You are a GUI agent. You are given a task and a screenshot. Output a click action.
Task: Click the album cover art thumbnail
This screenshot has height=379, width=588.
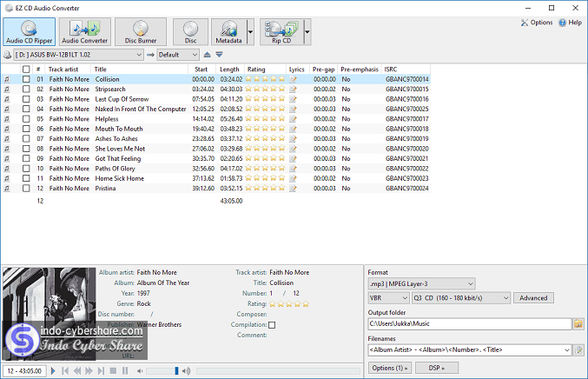50,314
